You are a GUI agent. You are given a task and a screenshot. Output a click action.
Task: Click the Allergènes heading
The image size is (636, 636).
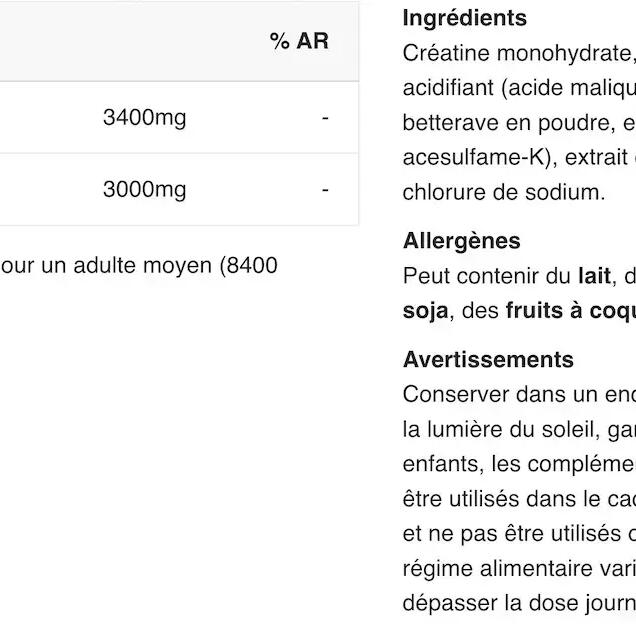click(461, 241)
